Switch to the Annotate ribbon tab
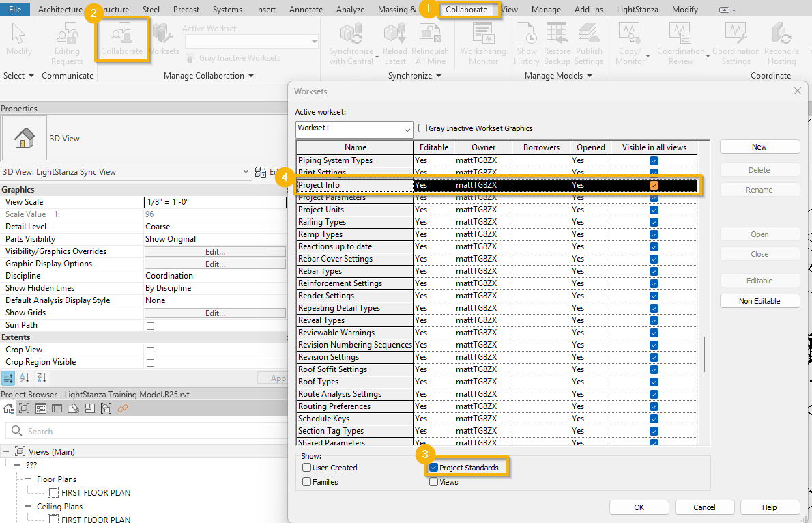The image size is (812, 523). coord(306,10)
